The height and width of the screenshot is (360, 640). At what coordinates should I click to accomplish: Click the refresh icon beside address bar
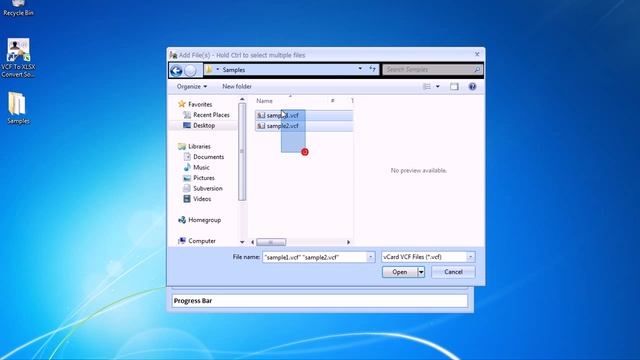tap(372, 69)
